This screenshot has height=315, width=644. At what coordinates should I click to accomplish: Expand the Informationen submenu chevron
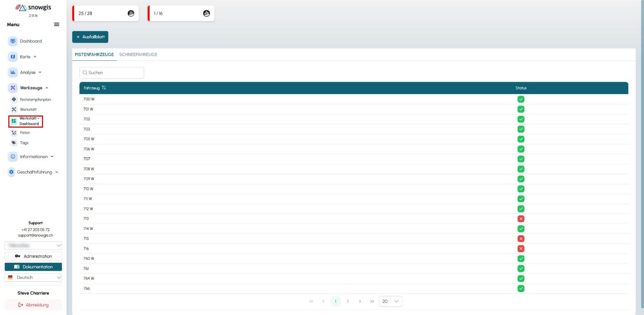[x=52, y=157]
